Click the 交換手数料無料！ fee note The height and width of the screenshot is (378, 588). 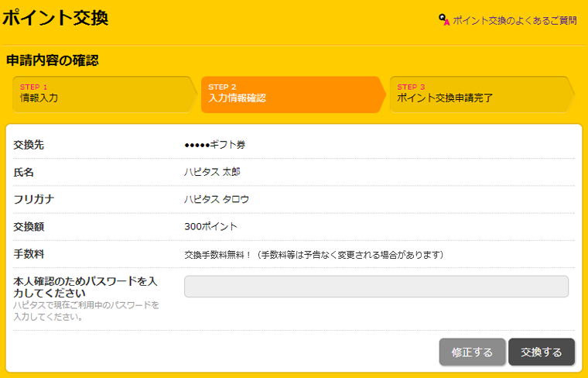(314, 255)
